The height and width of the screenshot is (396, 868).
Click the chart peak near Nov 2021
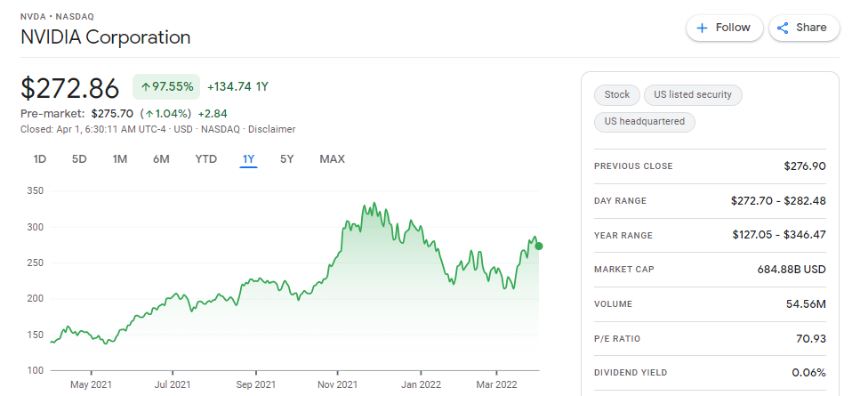tap(374, 203)
